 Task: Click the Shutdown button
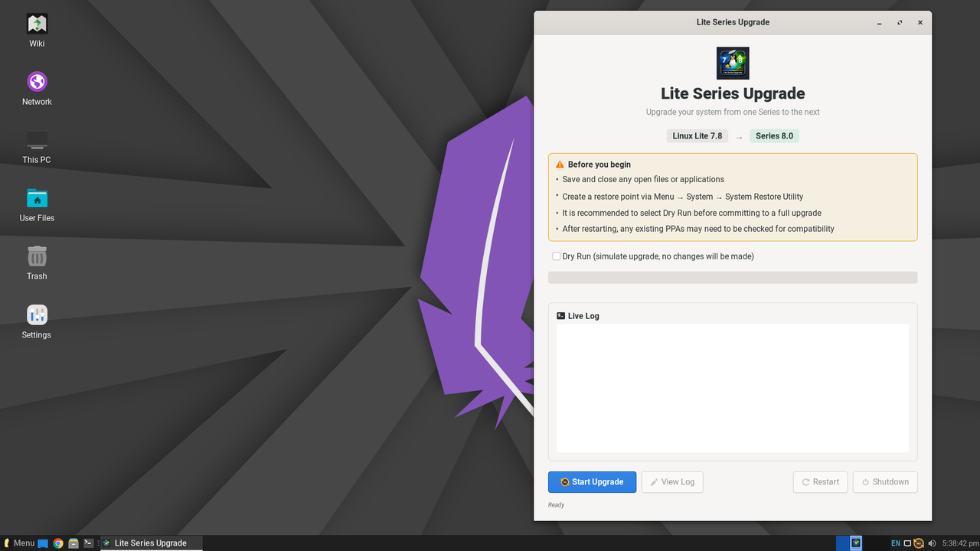[885, 482]
